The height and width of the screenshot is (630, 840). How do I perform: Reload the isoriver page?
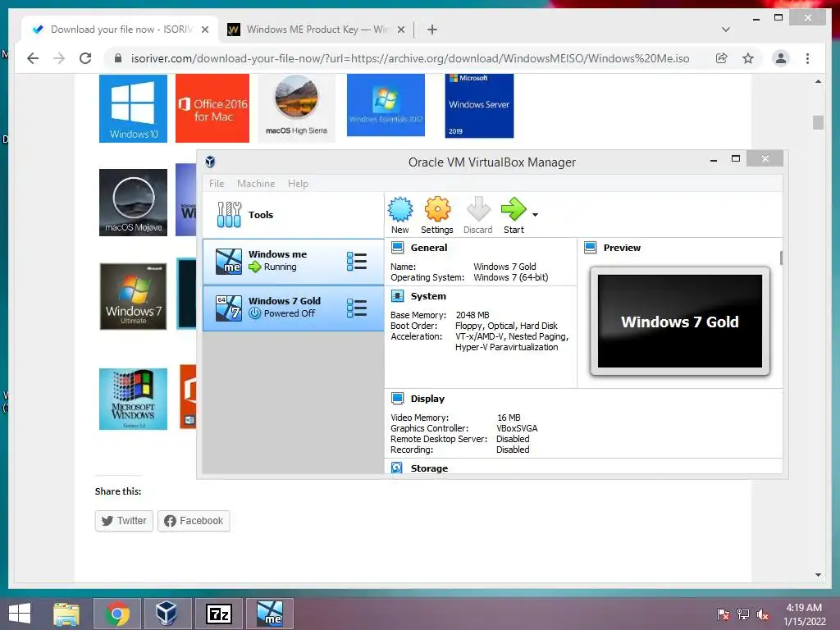(x=85, y=58)
